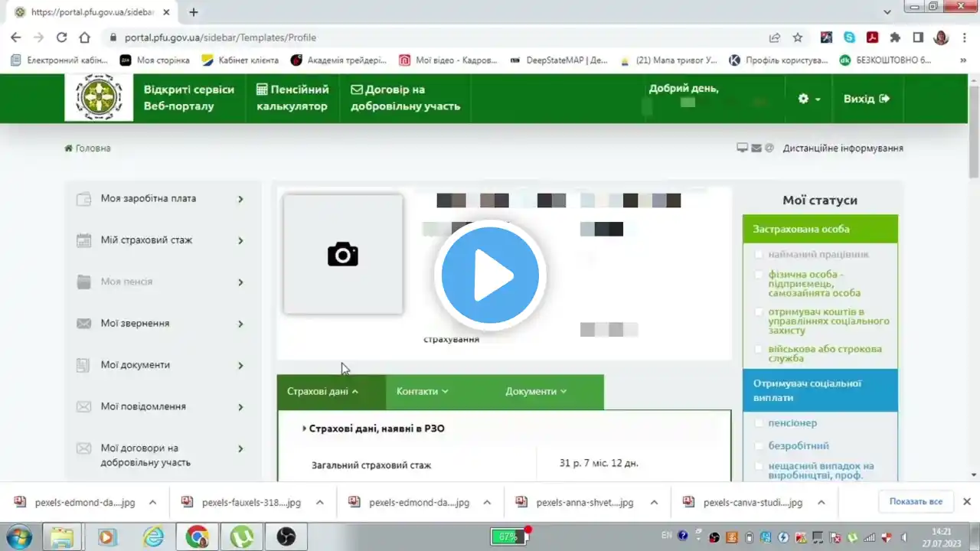Viewport: 980px width, 551px height.
Task: Click the envelope icon beside Мої звернення
Action: tap(84, 324)
